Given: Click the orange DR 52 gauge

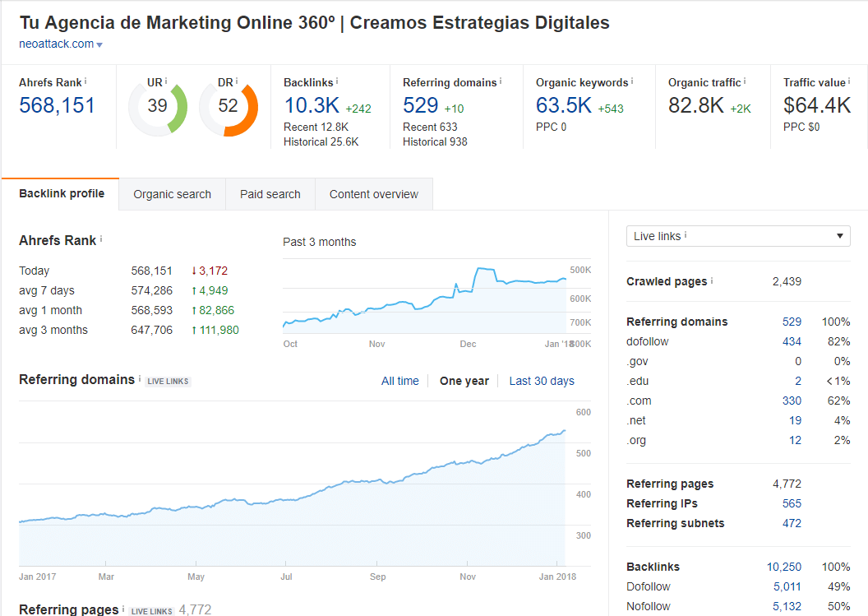Looking at the screenshot, I should 229,106.
